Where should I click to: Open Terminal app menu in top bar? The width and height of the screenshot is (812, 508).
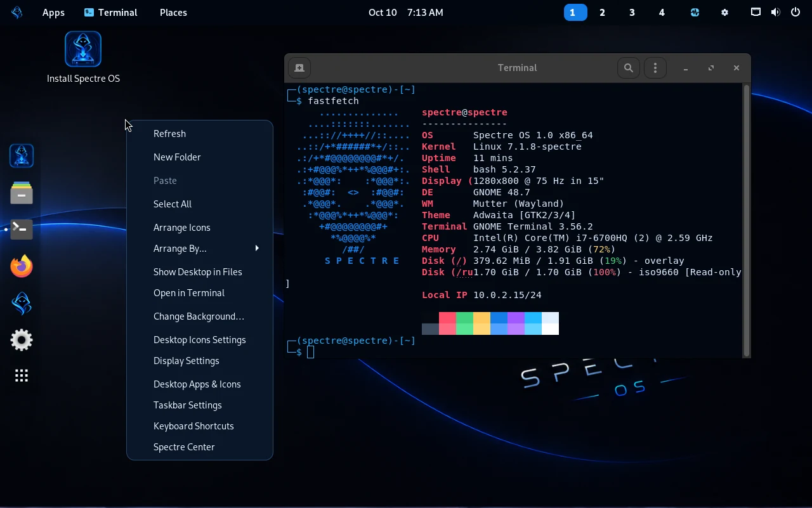(x=110, y=12)
